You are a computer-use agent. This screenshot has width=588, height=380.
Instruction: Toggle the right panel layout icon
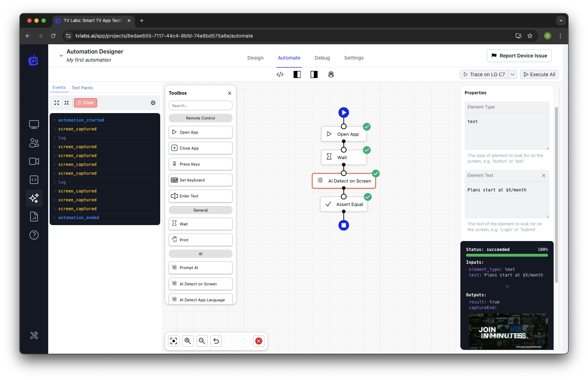pyautogui.click(x=314, y=74)
